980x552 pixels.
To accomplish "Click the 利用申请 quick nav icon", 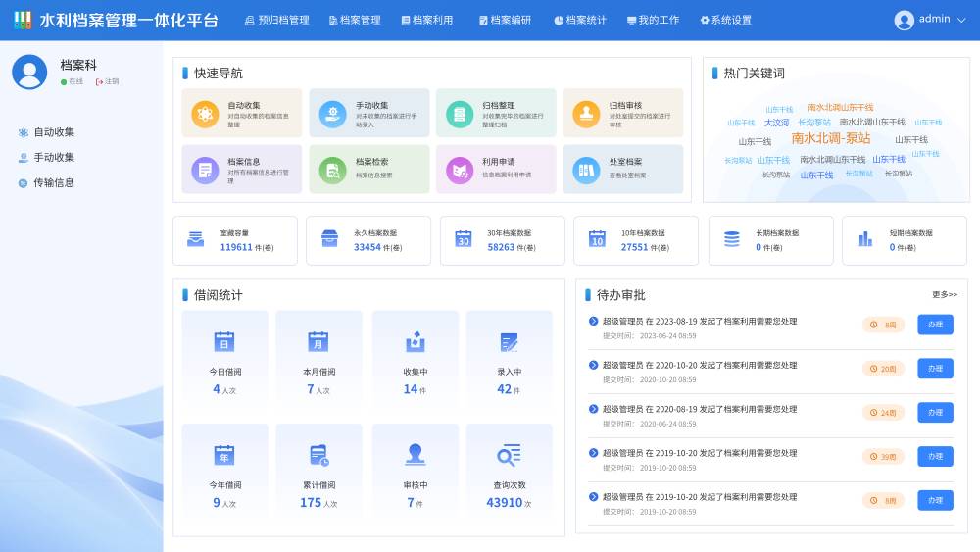I will (460, 170).
